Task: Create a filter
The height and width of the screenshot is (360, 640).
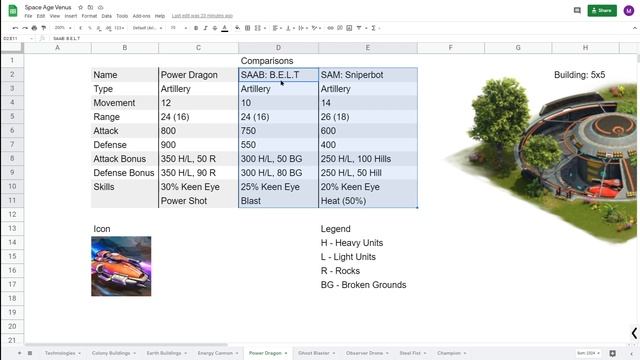Action: [x=359, y=28]
